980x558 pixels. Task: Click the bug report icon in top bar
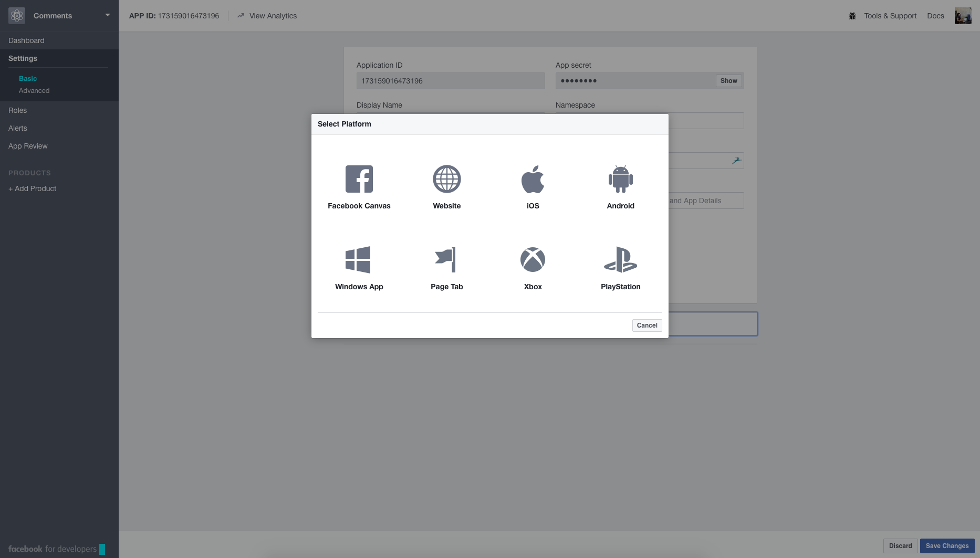pos(852,16)
